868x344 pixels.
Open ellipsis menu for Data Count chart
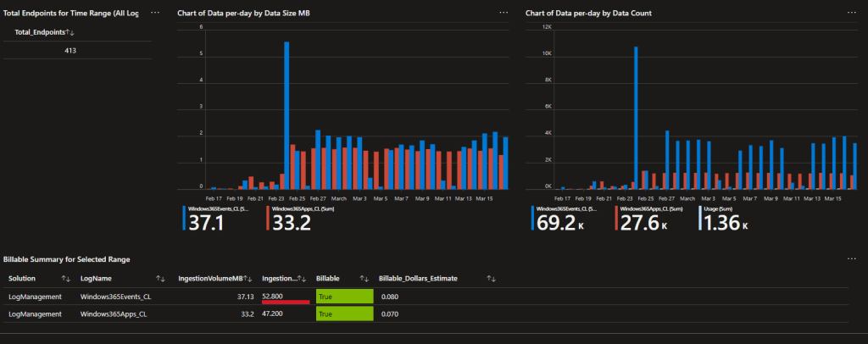click(x=852, y=13)
